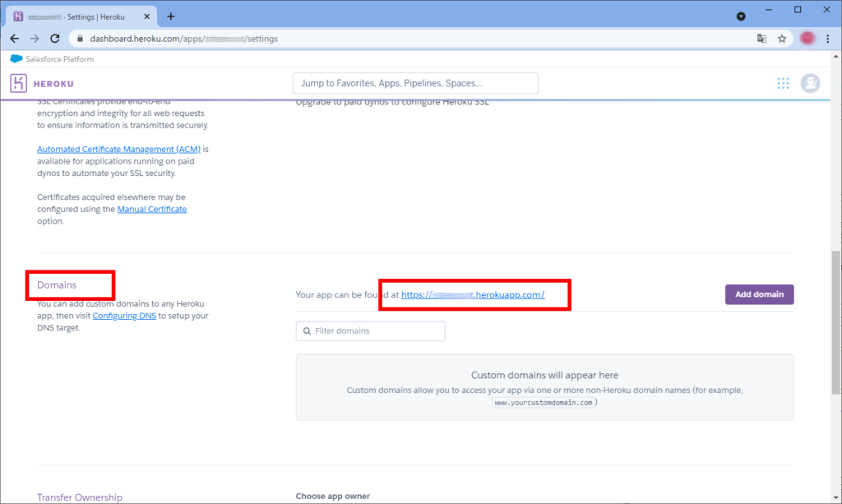Click the translate page icon

coord(762,39)
